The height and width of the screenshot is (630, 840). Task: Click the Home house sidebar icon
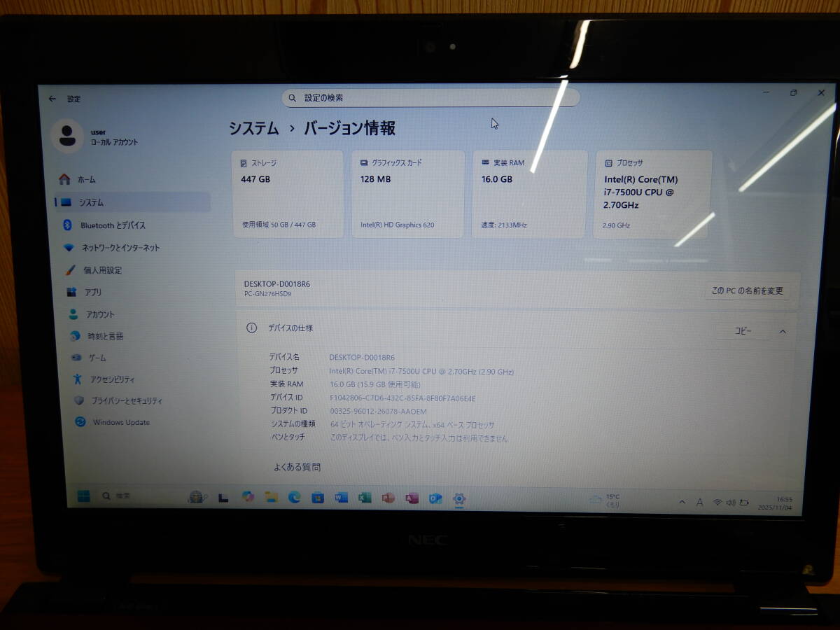pos(64,179)
